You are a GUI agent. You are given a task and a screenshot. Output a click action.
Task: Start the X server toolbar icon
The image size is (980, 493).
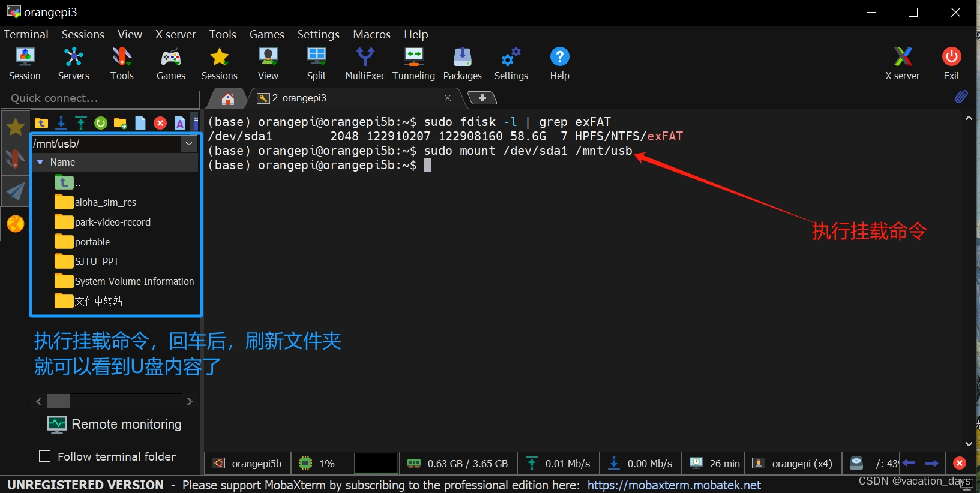[902, 64]
